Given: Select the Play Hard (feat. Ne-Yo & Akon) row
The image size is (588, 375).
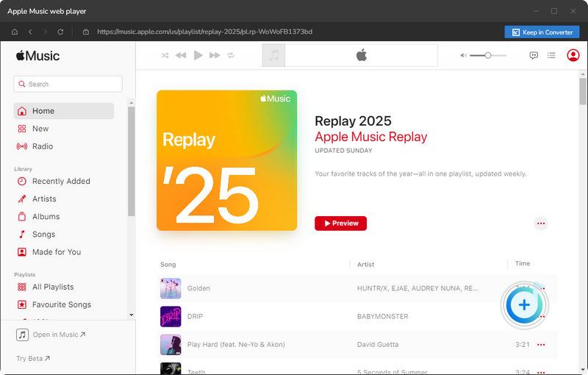Looking at the screenshot, I should point(356,345).
